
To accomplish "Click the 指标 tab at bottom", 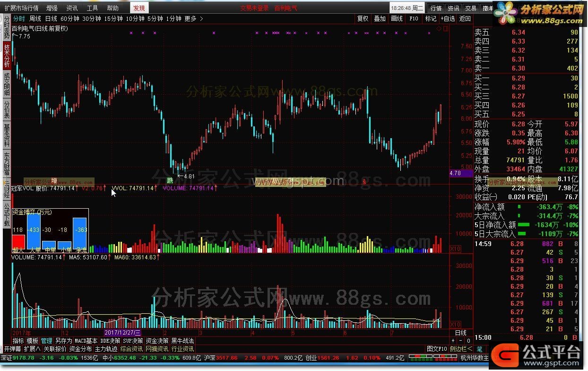I will (18, 341).
